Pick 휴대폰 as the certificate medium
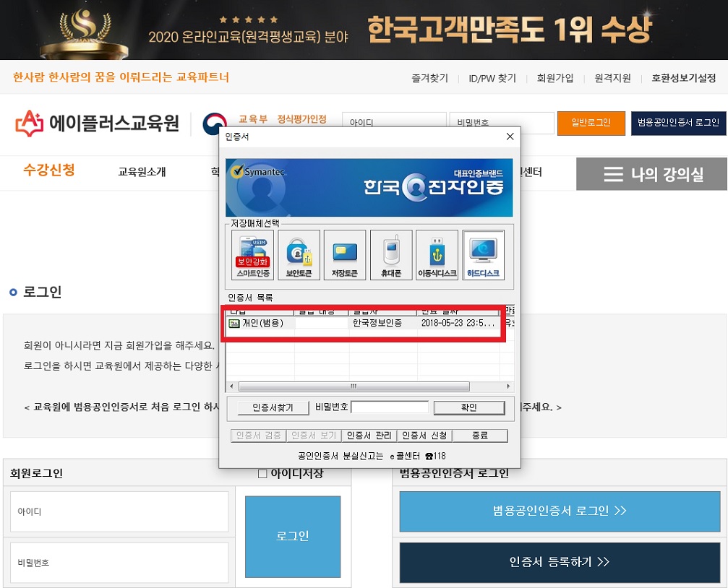 click(x=390, y=254)
